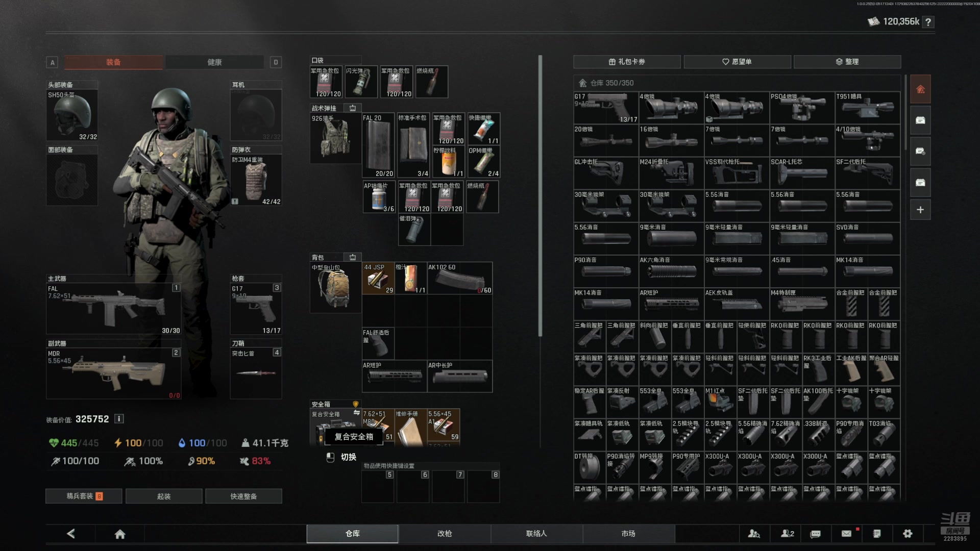Select the M4特制匣 item in storage
This screenshot has height=551, width=980.
click(x=802, y=304)
